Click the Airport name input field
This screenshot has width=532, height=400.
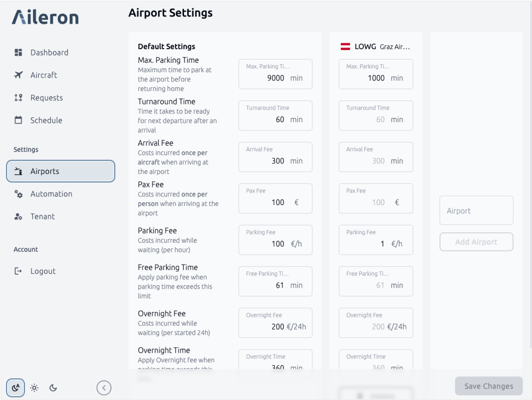(476, 210)
